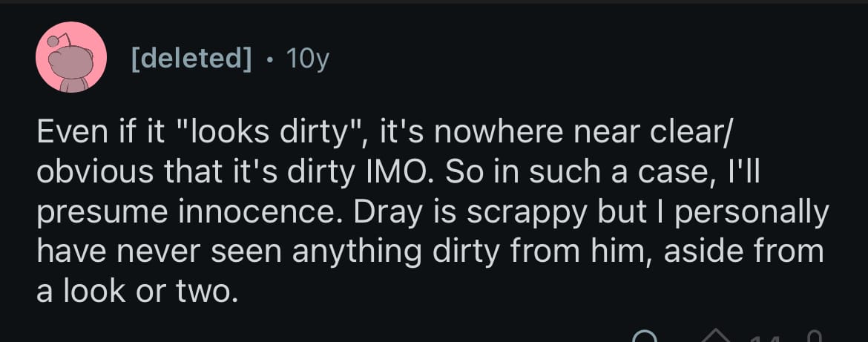
Task: Tap the pink deleted-user Snoo avatar
Action: [72, 58]
